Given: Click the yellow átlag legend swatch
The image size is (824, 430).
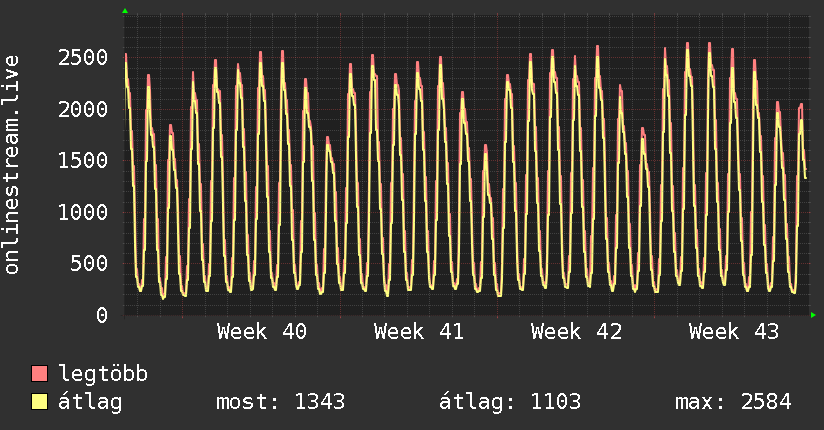Looking at the screenshot, I should point(39,402).
